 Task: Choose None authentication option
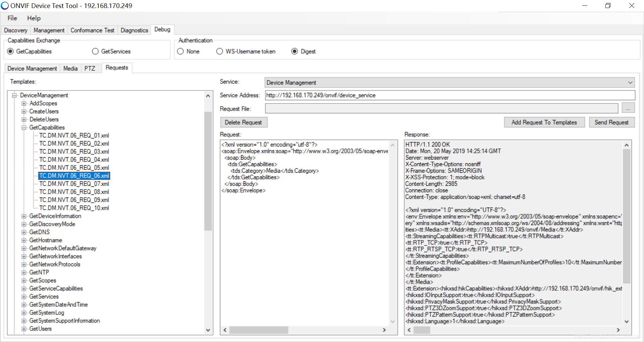pos(180,51)
